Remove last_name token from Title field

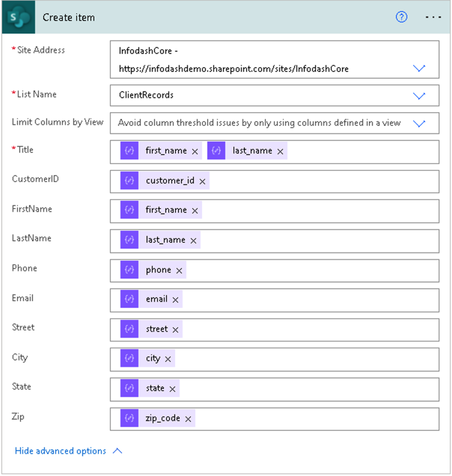click(x=280, y=151)
